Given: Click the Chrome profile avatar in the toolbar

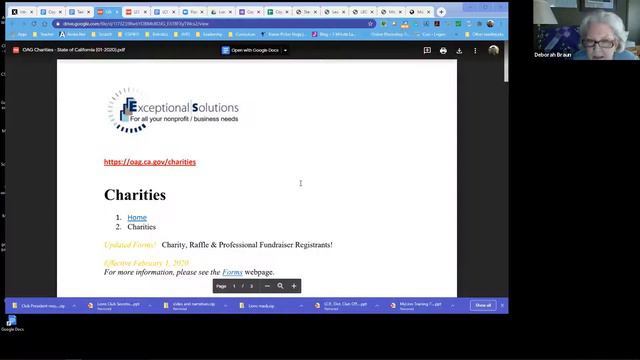Looking at the screenshot, I should click(490, 24).
